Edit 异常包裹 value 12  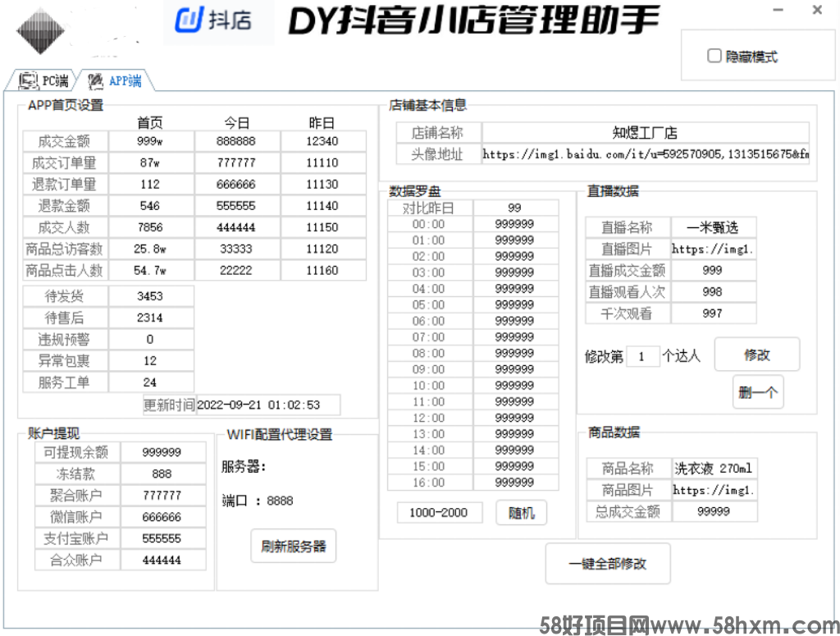pyautogui.click(x=151, y=360)
